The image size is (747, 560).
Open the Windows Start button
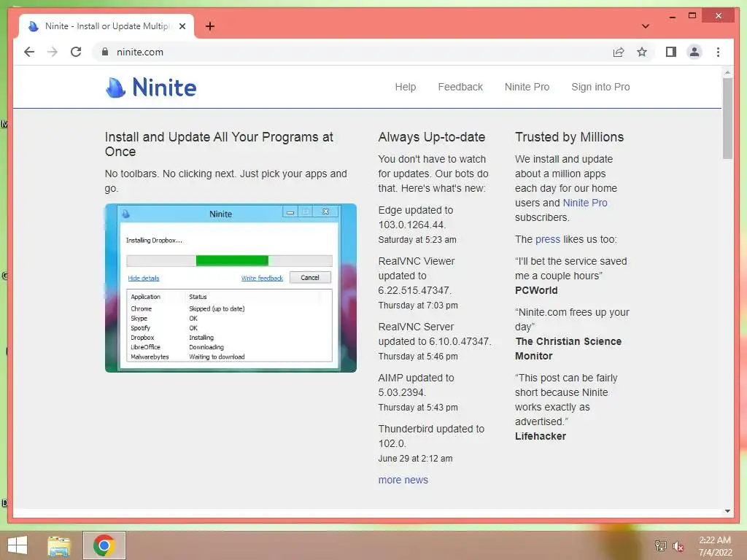(18, 545)
